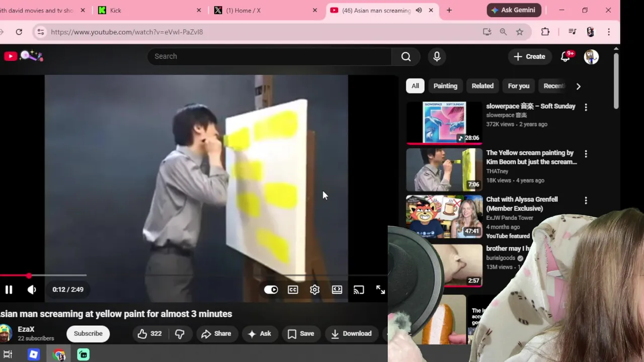Select the Recently uploaded filter chip

[x=553, y=86]
